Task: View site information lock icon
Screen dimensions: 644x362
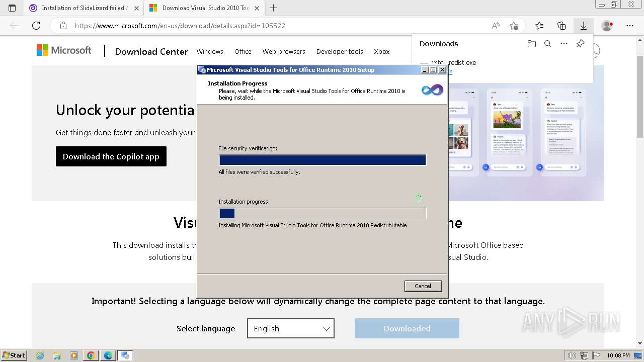Action: click(x=63, y=26)
